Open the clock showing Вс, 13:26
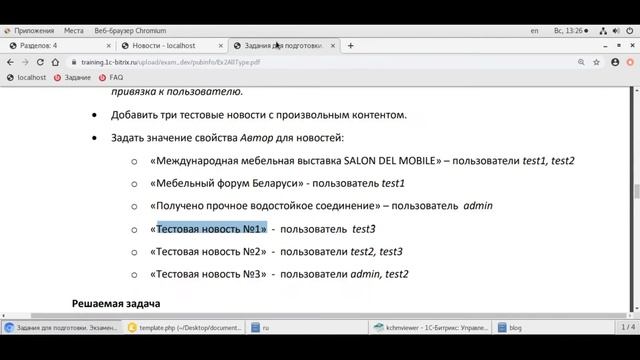This screenshot has width=640, height=360. (x=571, y=31)
